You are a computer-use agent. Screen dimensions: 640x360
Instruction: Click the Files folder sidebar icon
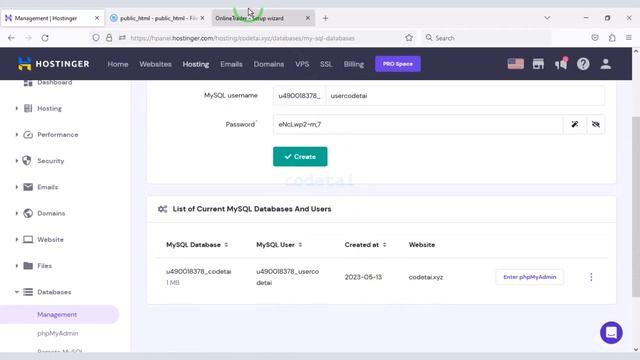[28, 266]
